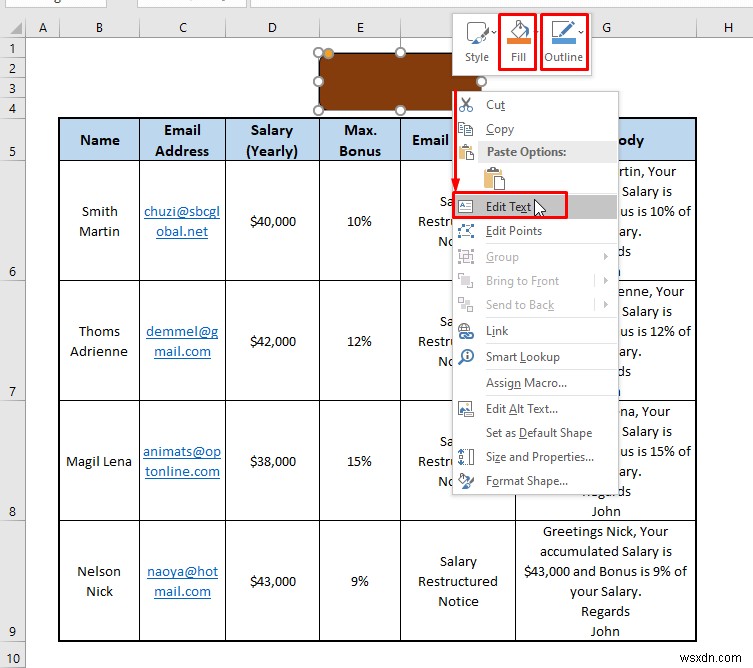The width and height of the screenshot is (753, 668).
Task: Select column B header
Action: [99, 28]
